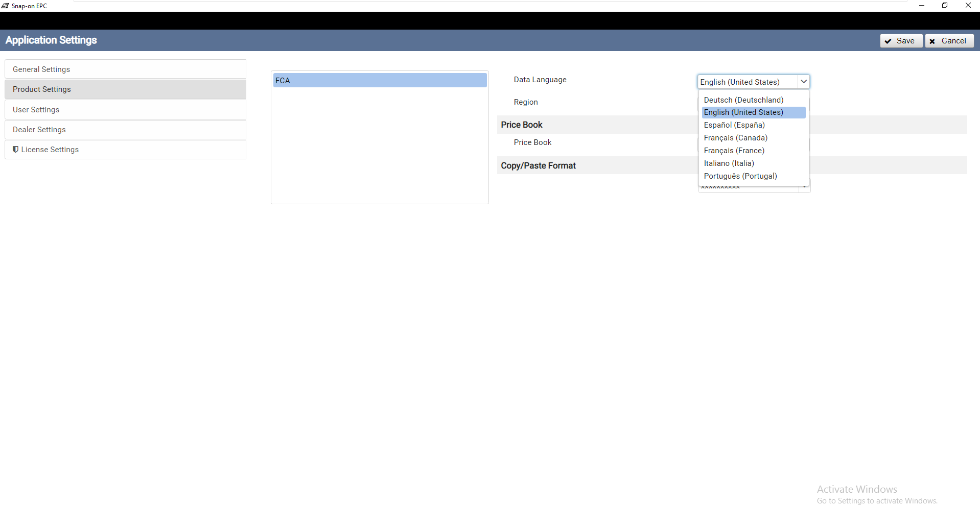This screenshot has width=980, height=531.
Task: Select Français (Canada) from dropdown
Action: (754, 138)
